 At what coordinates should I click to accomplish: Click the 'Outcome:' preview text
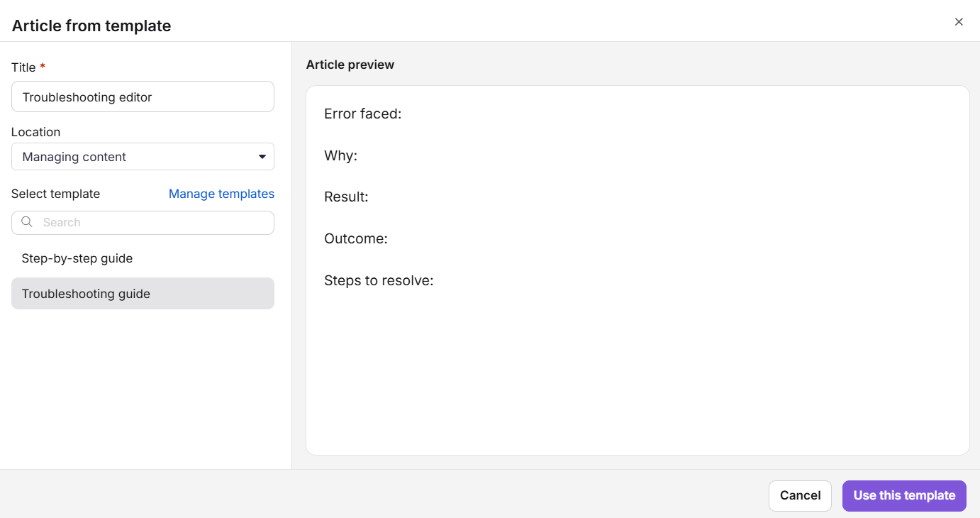[356, 238]
